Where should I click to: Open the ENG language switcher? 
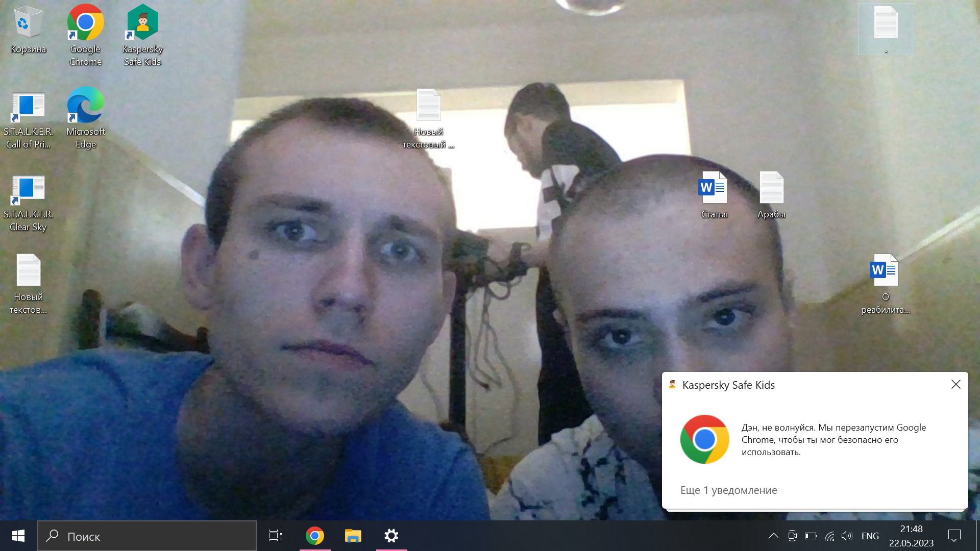pyautogui.click(x=870, y=536)
